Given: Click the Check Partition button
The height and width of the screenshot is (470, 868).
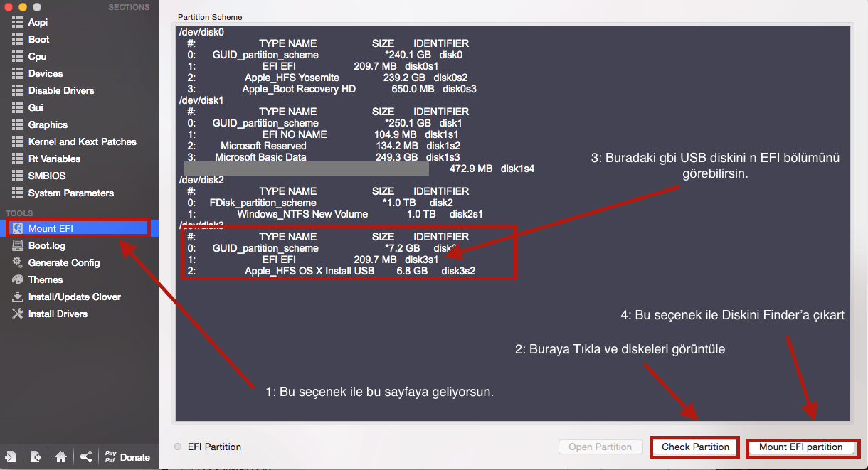Looking at the screenshot, I should pos(695,447).
